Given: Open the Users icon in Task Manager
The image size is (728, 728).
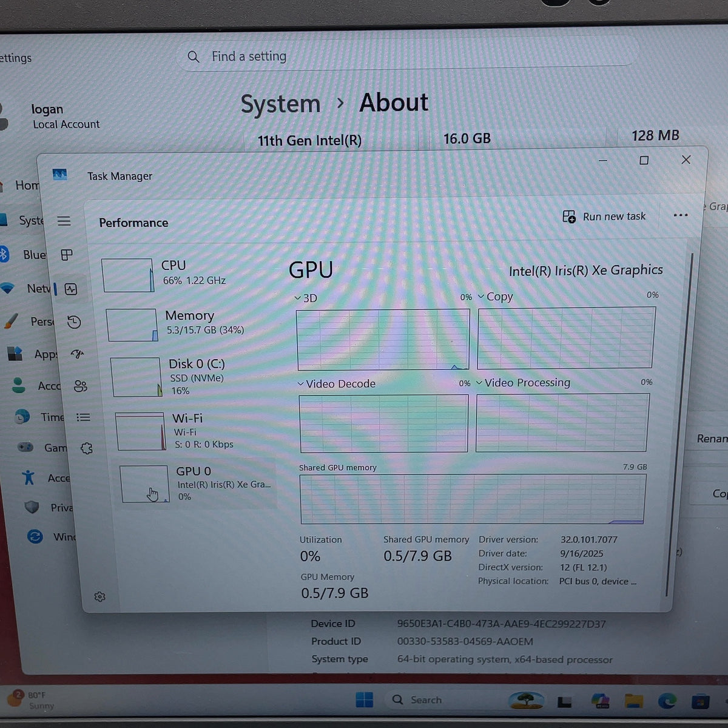Looking at the screenshot, I should [80, 386].
